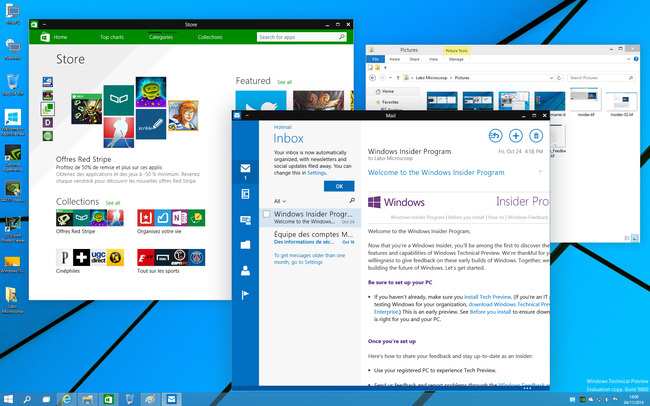
Task: Open File Explorer from taskbar
Action: pyautogui.click(x=87, y=399)
